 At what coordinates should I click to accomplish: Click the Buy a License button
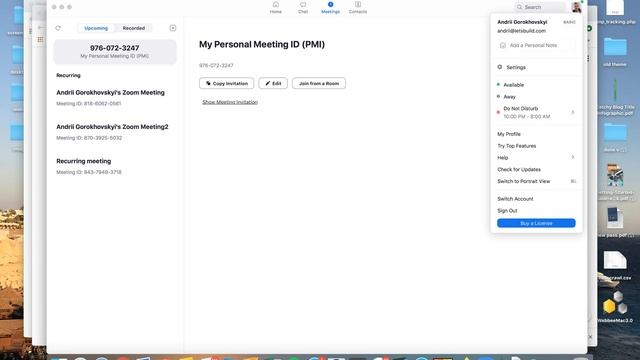(536, 223)
